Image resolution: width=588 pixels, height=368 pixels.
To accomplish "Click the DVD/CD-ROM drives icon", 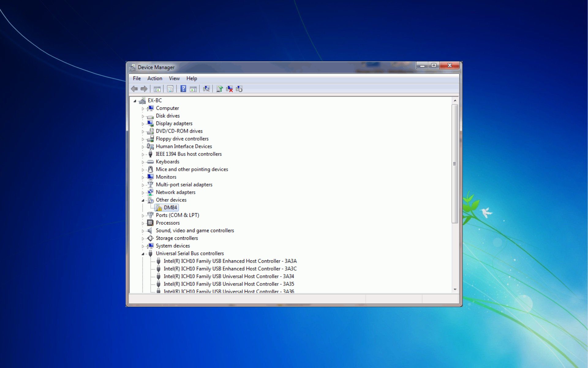I will tap(150, 131).
